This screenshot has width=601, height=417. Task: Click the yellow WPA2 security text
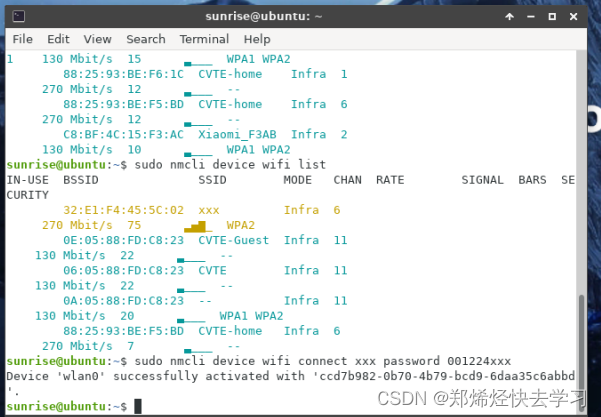pos(241,225)
